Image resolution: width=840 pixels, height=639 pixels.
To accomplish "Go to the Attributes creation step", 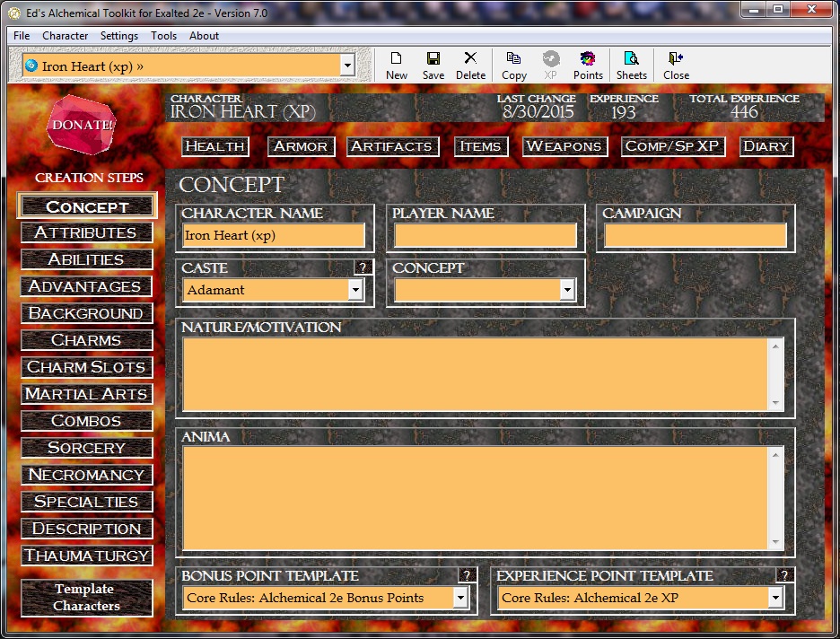I will 87,232.
